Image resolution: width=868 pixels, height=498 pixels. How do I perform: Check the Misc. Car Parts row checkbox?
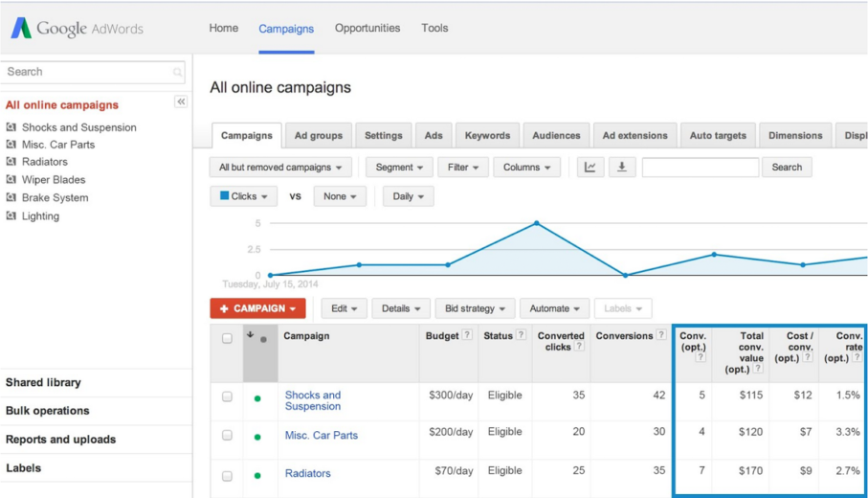(x=227, y=436)
